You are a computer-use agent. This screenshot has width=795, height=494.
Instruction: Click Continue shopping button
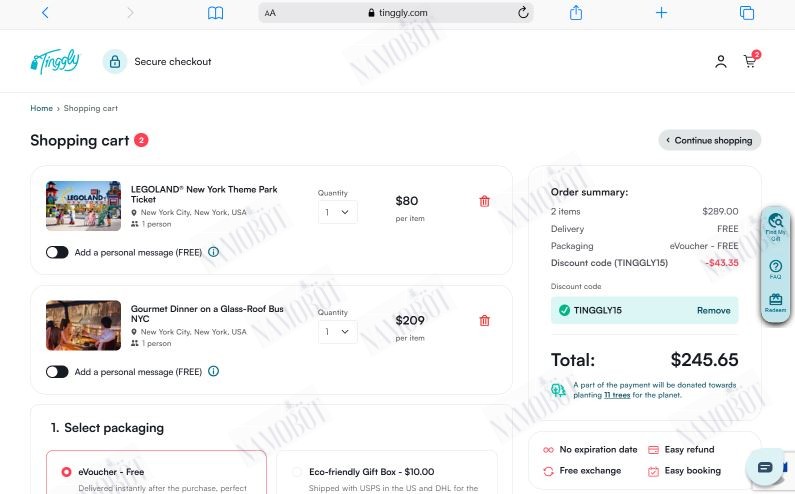[709, 140]
